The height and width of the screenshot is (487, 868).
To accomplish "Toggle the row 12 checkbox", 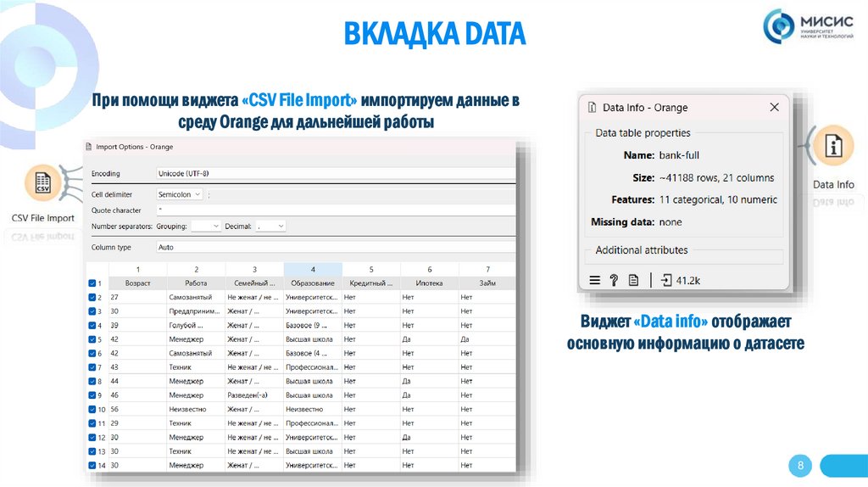I will [x=92, y=437].
